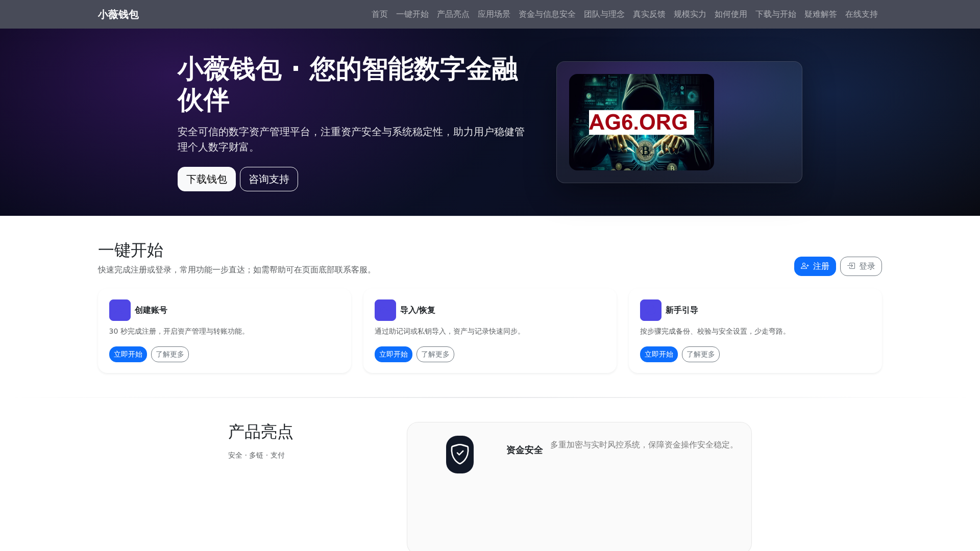Click the 创建账号 purple square icon
980x551 pixels.
click(120, 310)
